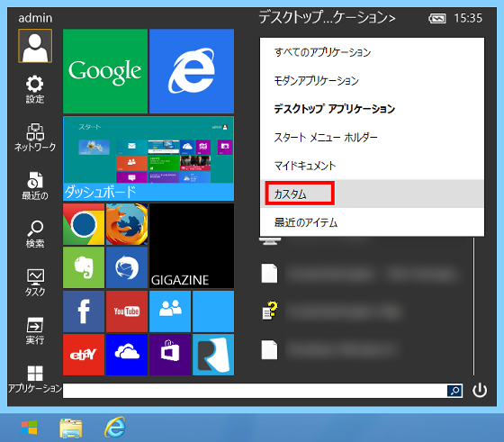Select カスタム menu entry
504x442 pixels.
click(372, 194)
